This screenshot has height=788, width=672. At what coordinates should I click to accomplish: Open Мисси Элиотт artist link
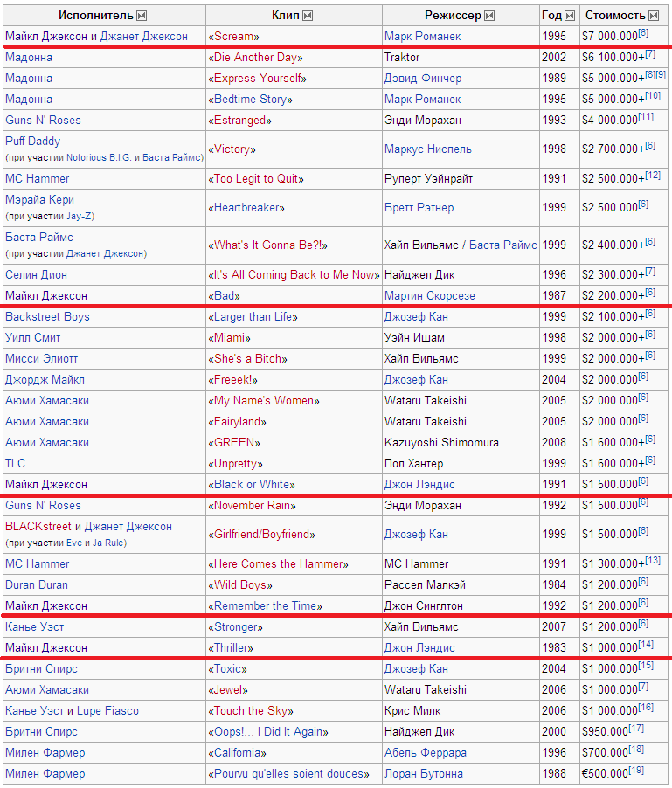tap(42, 359)
